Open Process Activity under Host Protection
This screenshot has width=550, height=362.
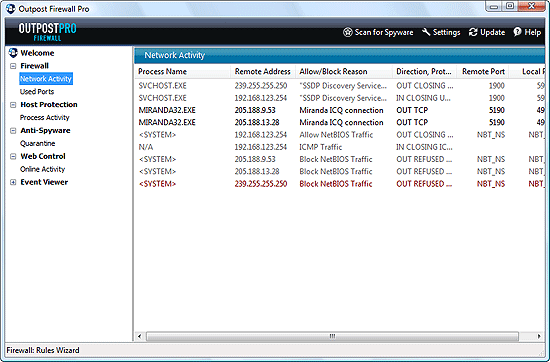(x=45, y=118)
